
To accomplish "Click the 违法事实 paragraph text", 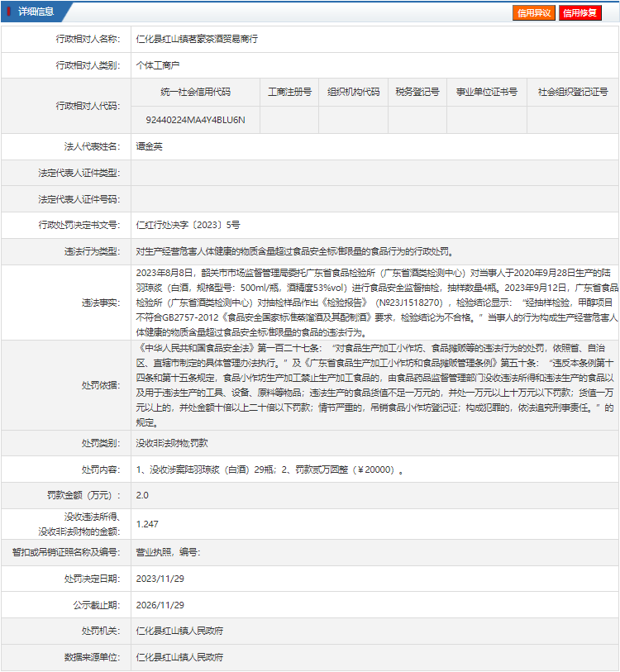I will pyautogui.click(x=377, y=303).
